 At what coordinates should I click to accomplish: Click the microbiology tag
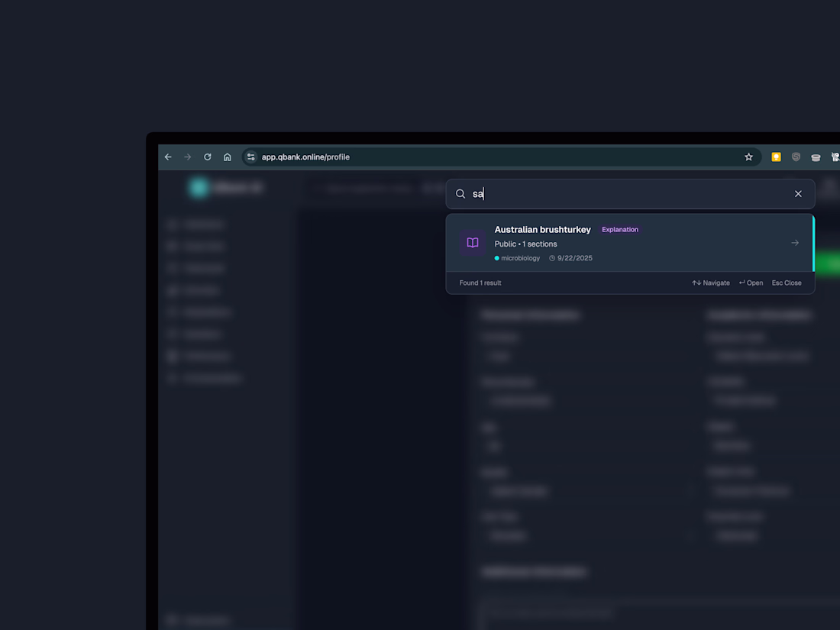tap(520, 258)
